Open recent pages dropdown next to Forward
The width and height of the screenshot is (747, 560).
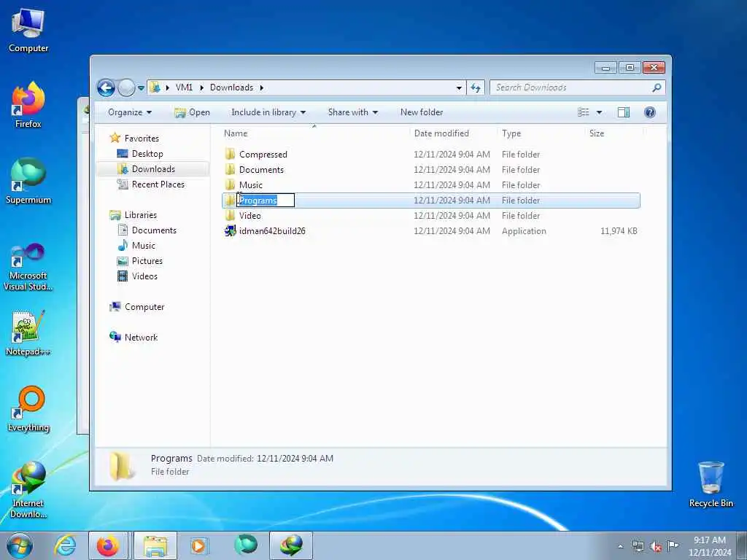point(141,88)
